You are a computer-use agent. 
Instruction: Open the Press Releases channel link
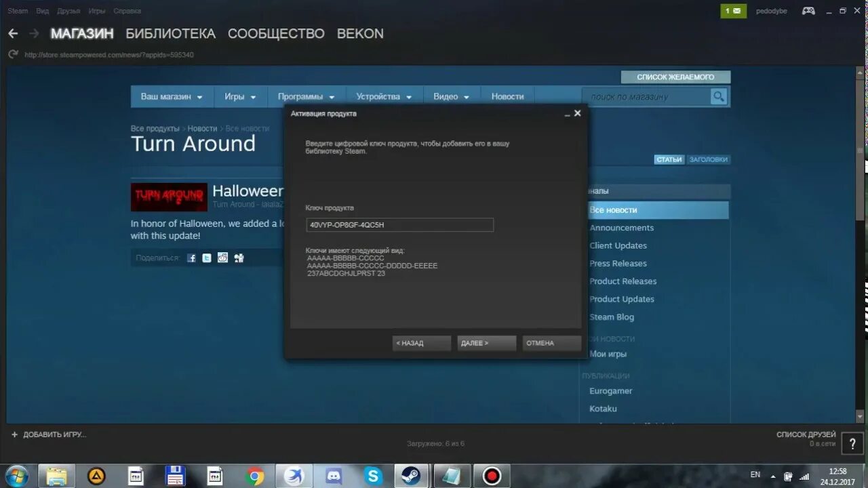coord(618,263)
